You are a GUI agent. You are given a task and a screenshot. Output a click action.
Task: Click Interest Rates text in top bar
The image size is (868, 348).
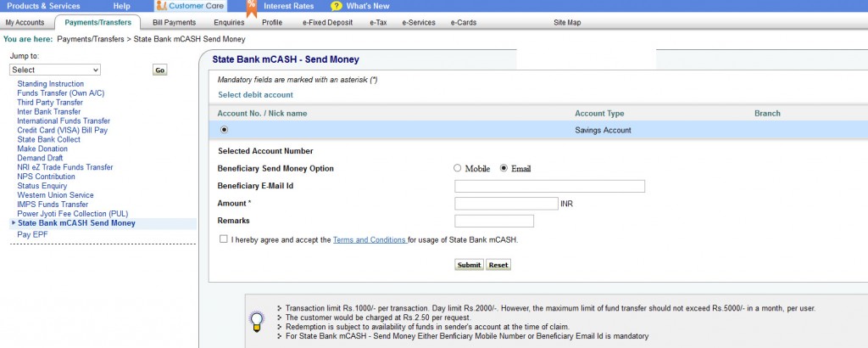coord(288,6)
